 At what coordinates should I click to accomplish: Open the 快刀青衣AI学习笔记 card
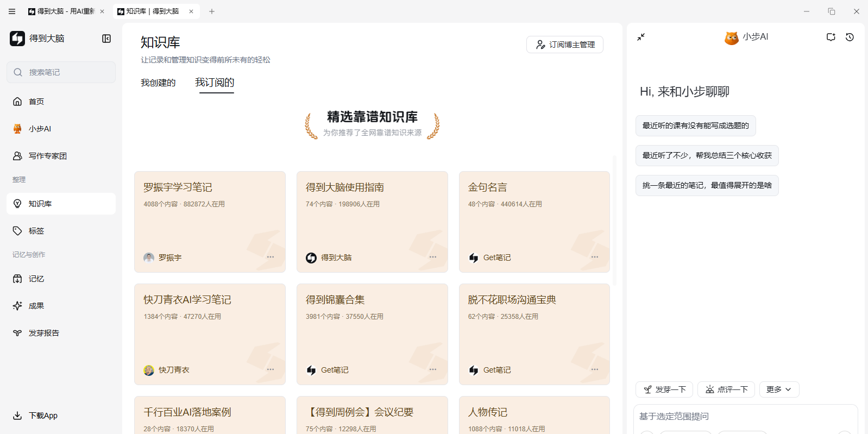tap(210, 334)
